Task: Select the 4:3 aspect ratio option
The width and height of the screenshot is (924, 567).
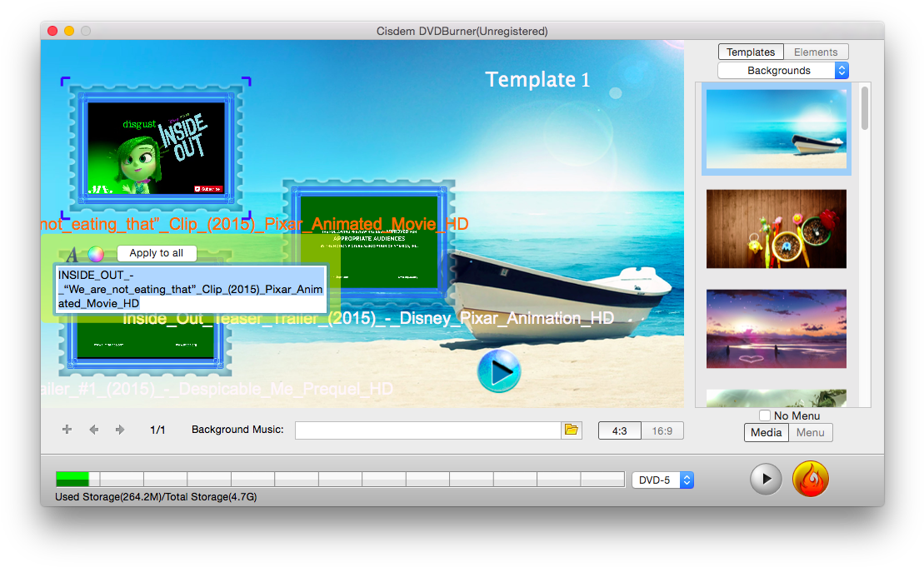Action: coord(619,430)
